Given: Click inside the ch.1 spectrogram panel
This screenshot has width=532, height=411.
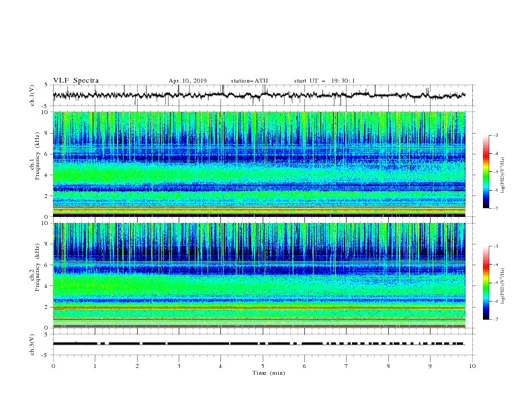Looking at the screenshot, I should [x=259, y=164].
